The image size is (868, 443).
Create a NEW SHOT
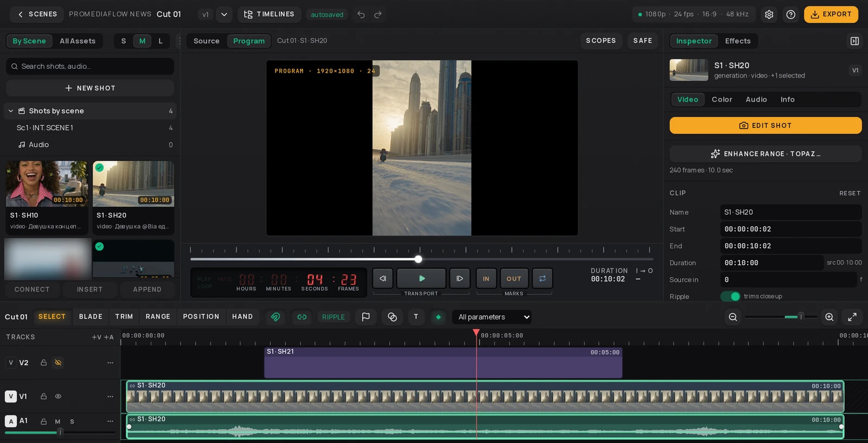pyautogui.click(x=90, y=88)
